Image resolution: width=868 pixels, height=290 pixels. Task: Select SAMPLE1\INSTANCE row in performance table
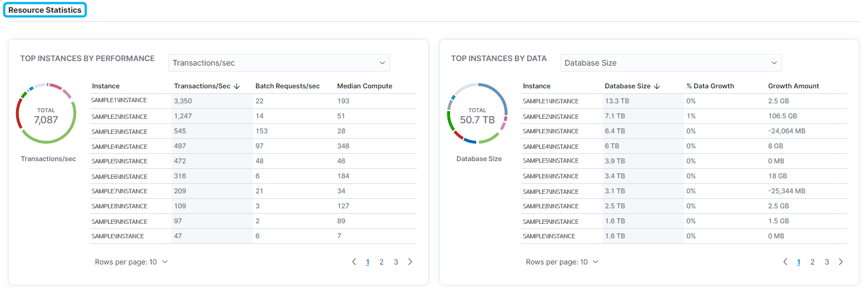tap(119, 101)
